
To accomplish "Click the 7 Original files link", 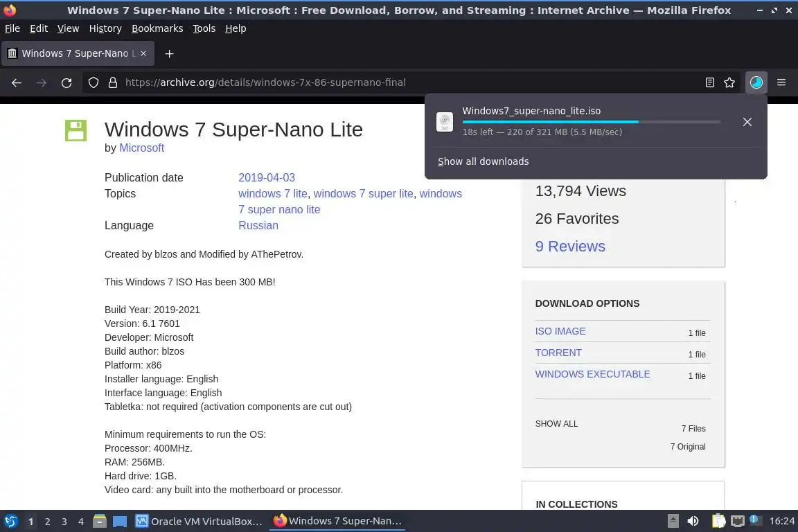I will click(688, 447).
